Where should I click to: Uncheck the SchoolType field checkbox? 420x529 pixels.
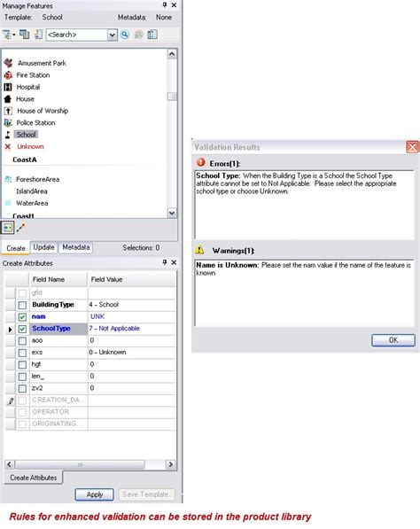point(22,329)
